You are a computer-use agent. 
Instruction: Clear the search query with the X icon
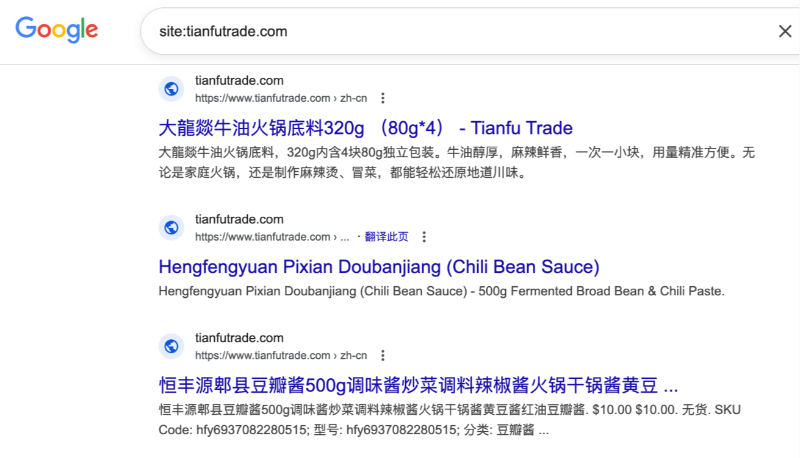coord(785,31)
